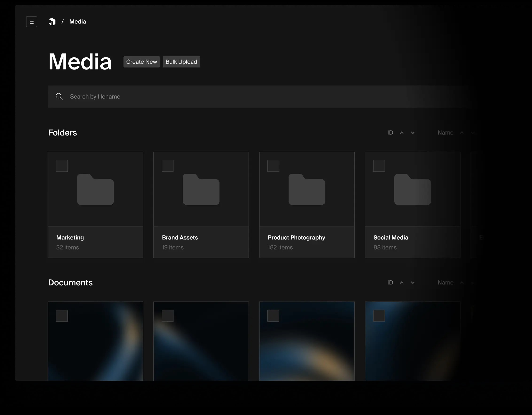The height and width of the screenshot is (415, 532).
Task: Click the Documents section heading
Action: [70, 282]
